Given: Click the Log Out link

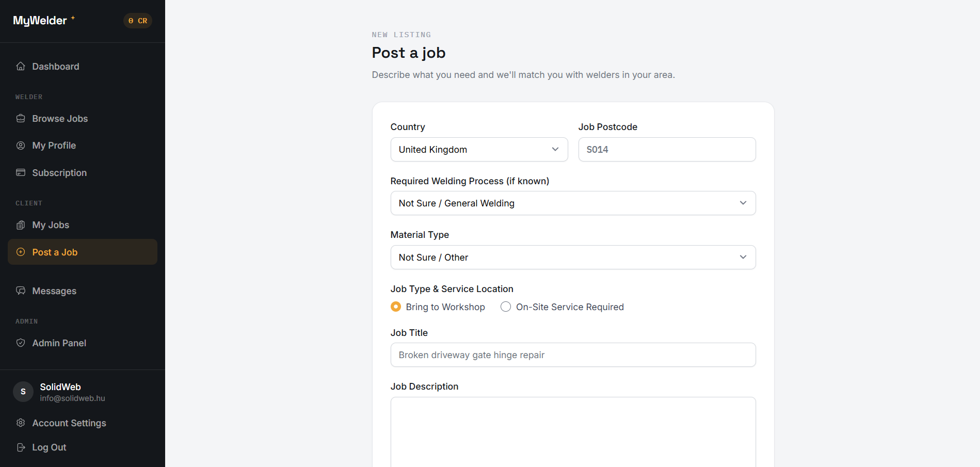Looking at the screenshot, I should click(x=83, y=447).
